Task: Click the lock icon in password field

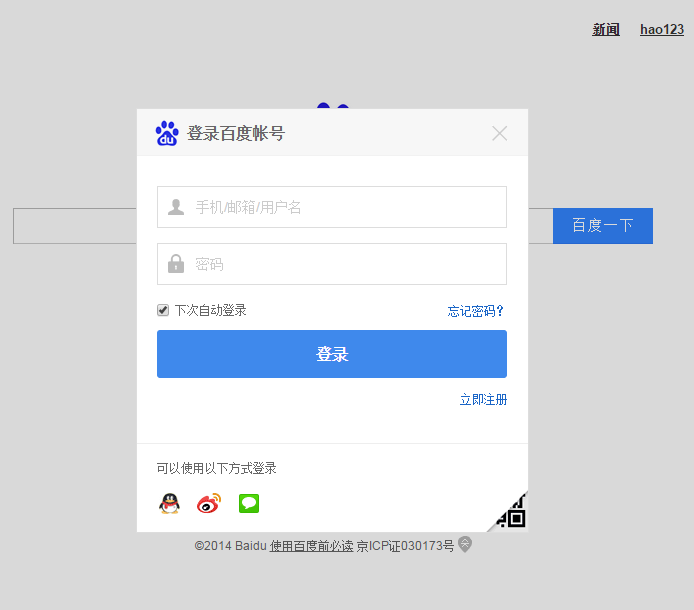Action: click(176, 264)
